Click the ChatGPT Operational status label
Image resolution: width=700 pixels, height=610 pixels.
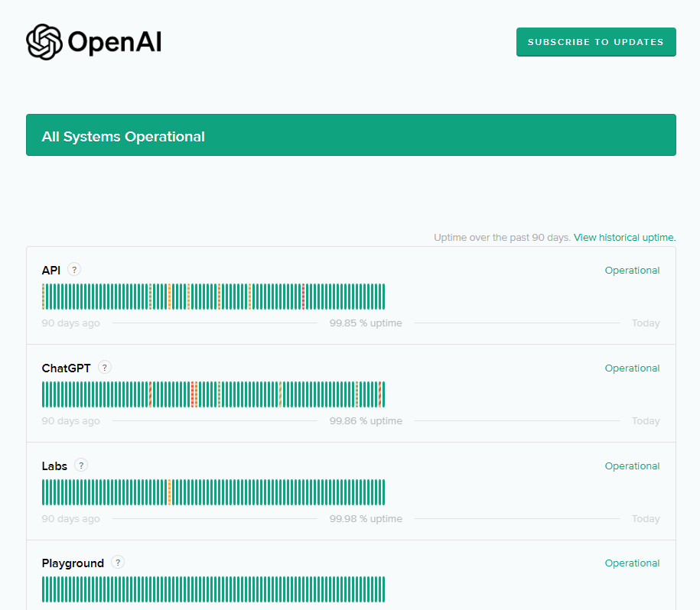(632, 368)
